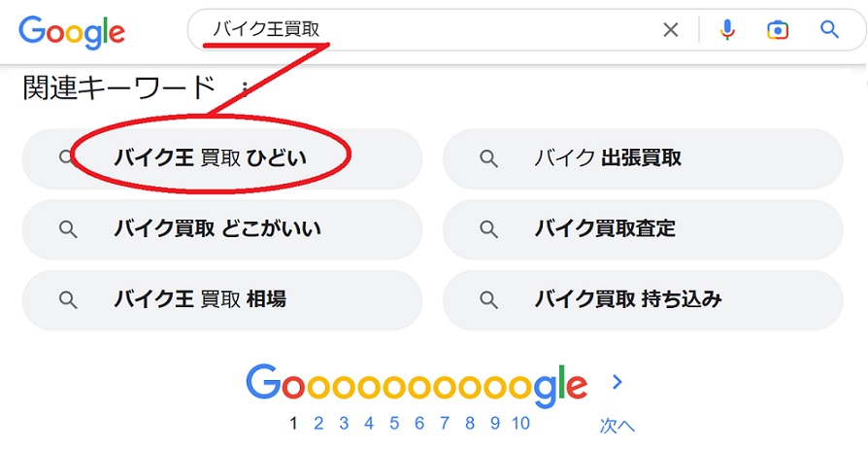Start voice search with microphone icon
868x450 pixels.
pyautogui.click(x=727, y=30)
